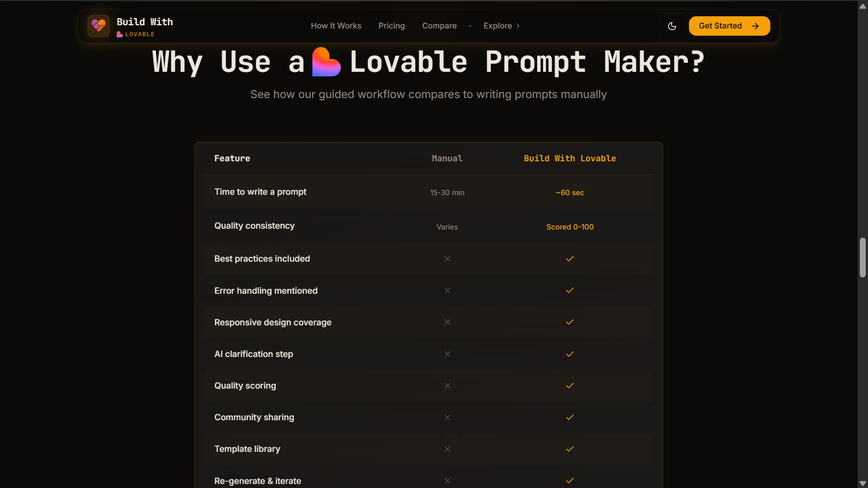Open the Explore chevron in navigation
The image size is (868, 488).
[x=518, y=26]
